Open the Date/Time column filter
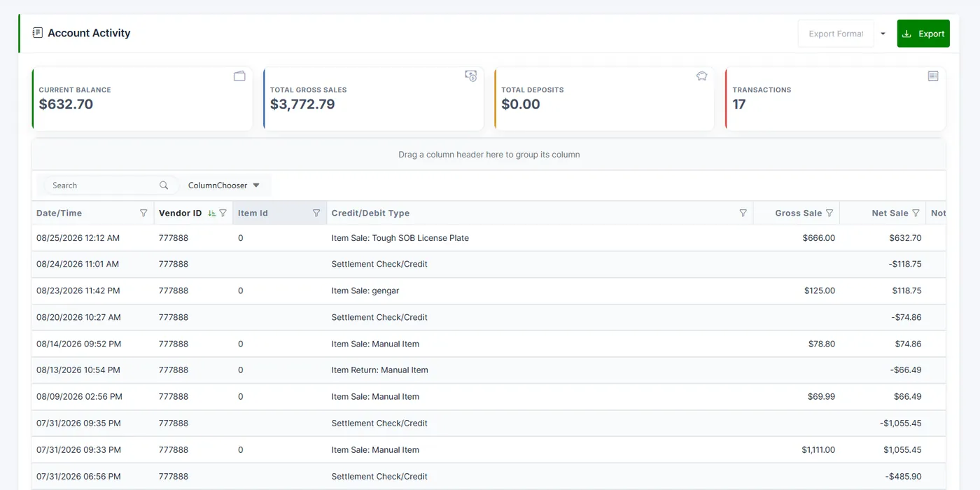Screen dimensions: 980x490 pyautogui.click(x=143, y=213)
